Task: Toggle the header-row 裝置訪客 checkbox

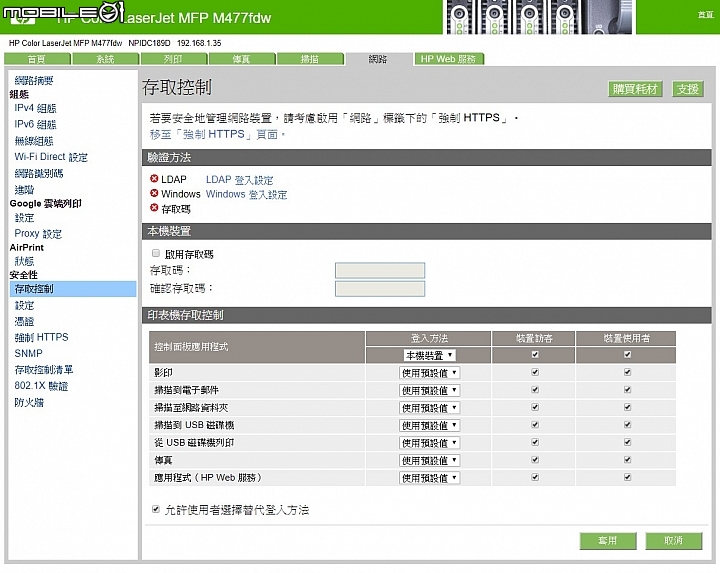Action: (535, 354)
